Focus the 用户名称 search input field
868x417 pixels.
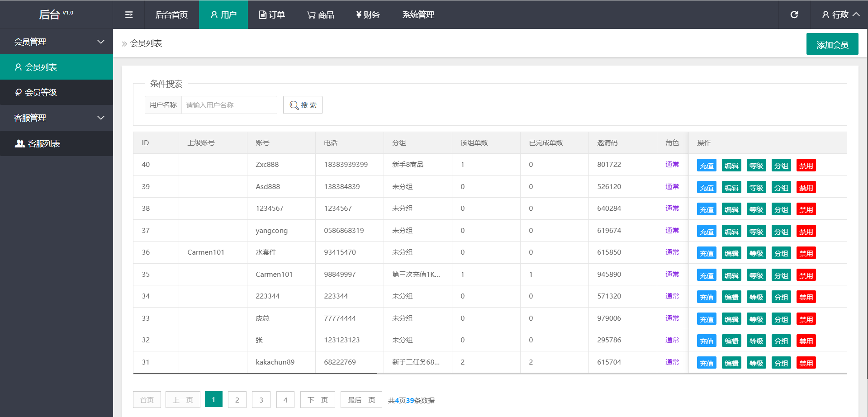tap(229, 105)
